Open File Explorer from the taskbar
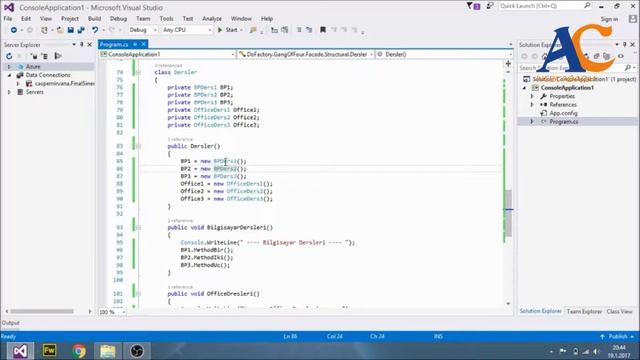 (108, 351)
